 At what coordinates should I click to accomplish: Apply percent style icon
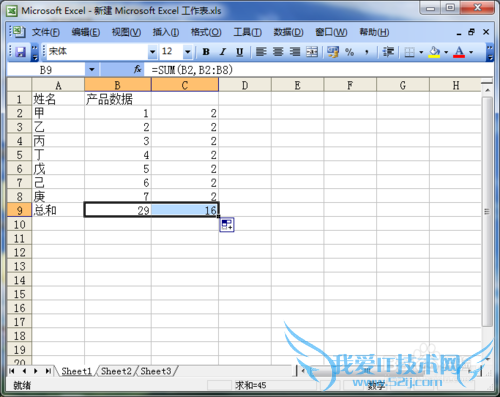(350, 52)
